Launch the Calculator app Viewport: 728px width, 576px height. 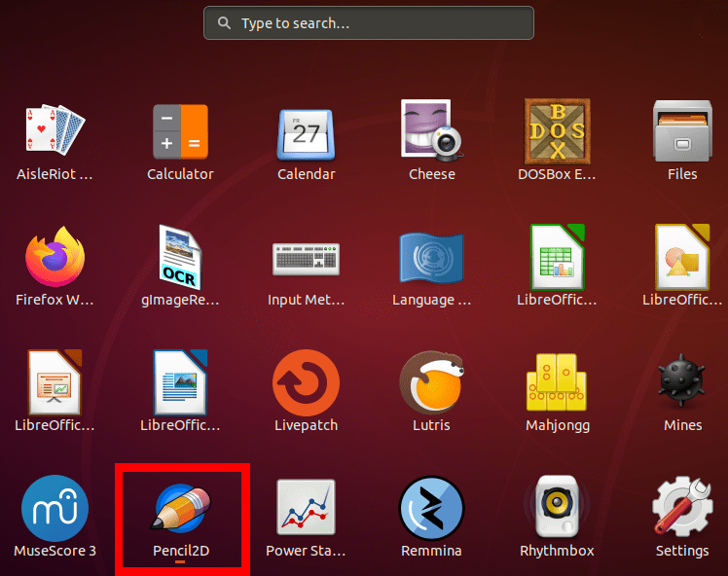pyautogui.click(x=181, y=131)
